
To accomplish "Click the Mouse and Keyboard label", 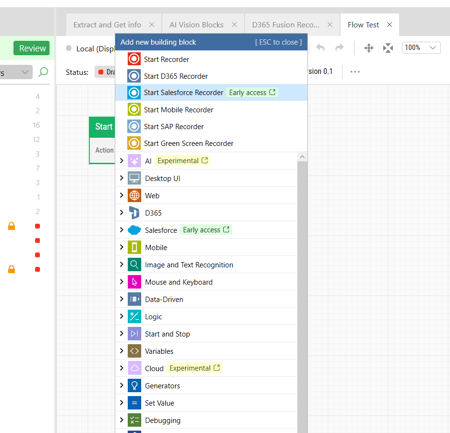I will 179,282.
